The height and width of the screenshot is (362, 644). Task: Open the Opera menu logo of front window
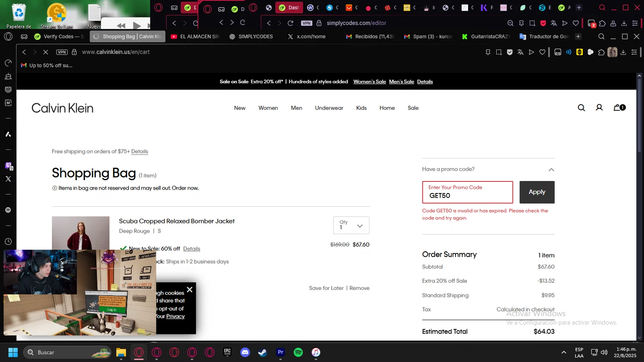pyautogui.click(x=8, y=36)
